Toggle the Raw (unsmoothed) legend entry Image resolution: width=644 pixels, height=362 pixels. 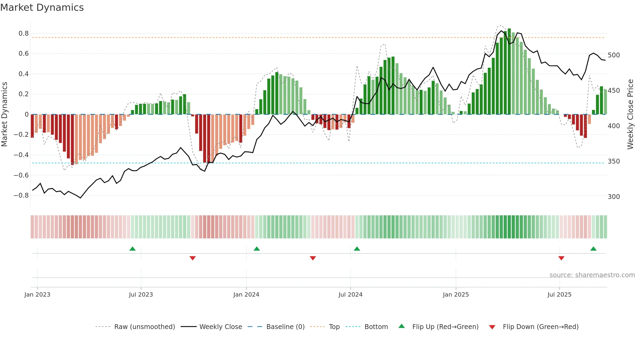click(135, 327)
